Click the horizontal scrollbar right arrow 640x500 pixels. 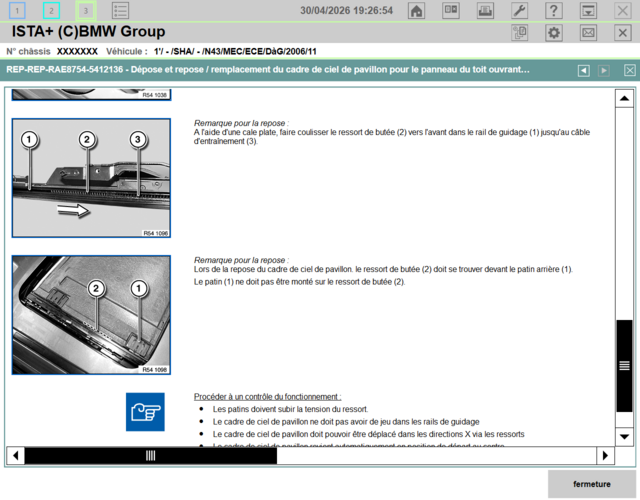605,455
